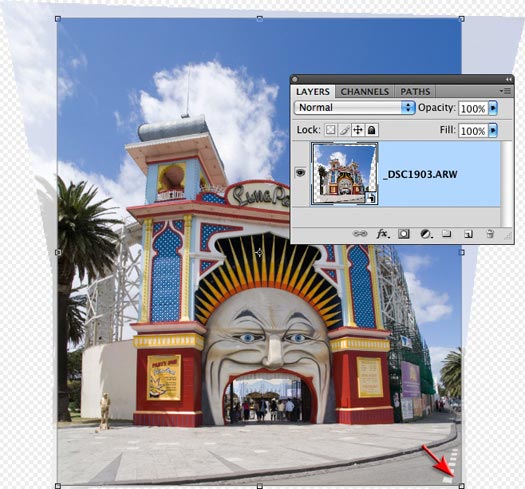The height and width of the screenshot is (489, 525).
Task: Click the left-middle transform handle
Action: click(x=58, y=252)
